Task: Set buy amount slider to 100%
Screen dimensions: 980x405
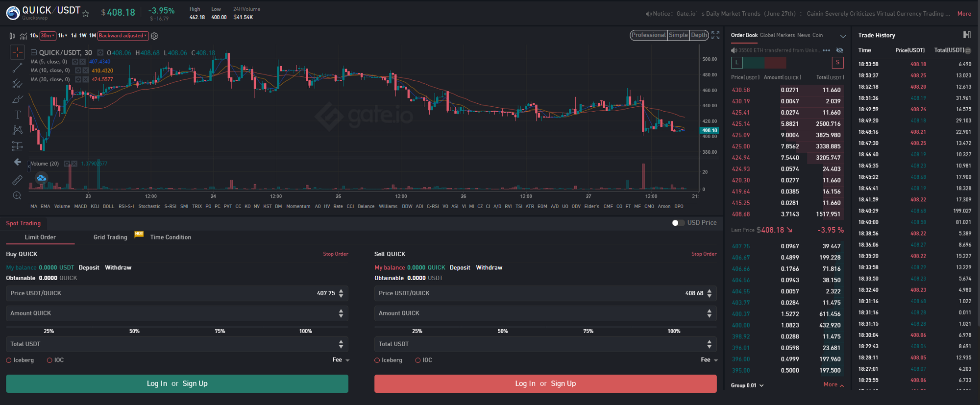Action: coord(305,332)
